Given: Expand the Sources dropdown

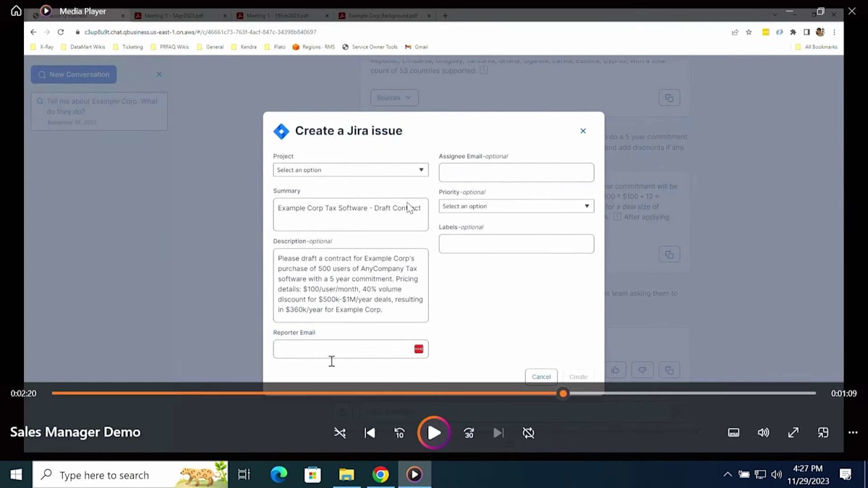Looking at the screenshot, I should [394, 98].
